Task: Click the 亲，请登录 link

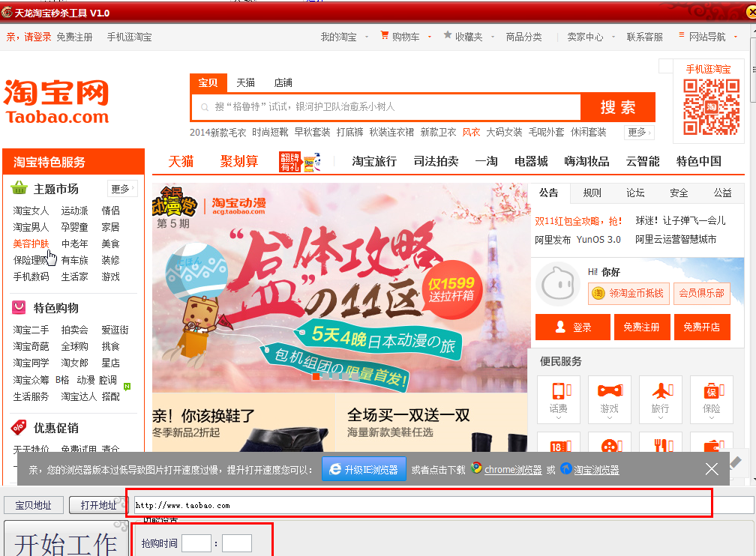Action: tap(29, 37)
